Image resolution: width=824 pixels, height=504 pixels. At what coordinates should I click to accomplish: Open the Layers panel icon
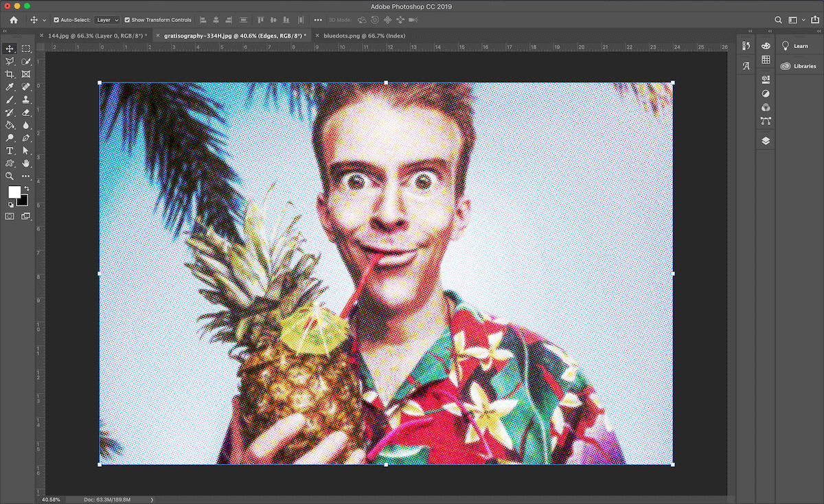(x=766, y=140)
